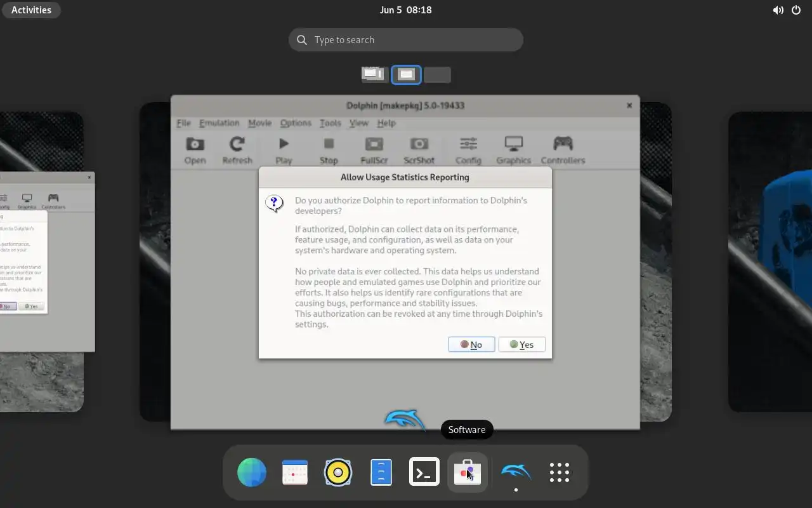Open Graphics settings toolbar icon
The image size is (812, 508).
point(513,150)
